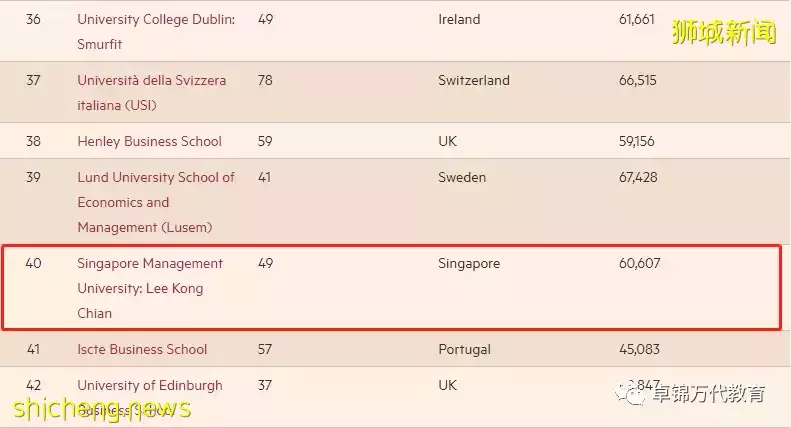The width and height of the screenshot is (791, 428).
Task: Open University College Dublin: Smurfit link
Action: [156, 32]
